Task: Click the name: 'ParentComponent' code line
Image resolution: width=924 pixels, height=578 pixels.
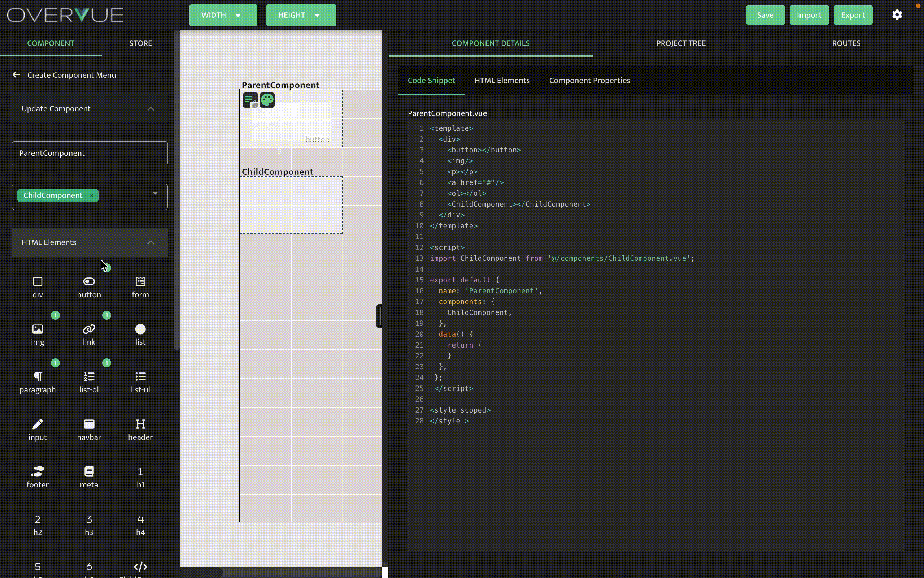Action: [x=490, y=291]
